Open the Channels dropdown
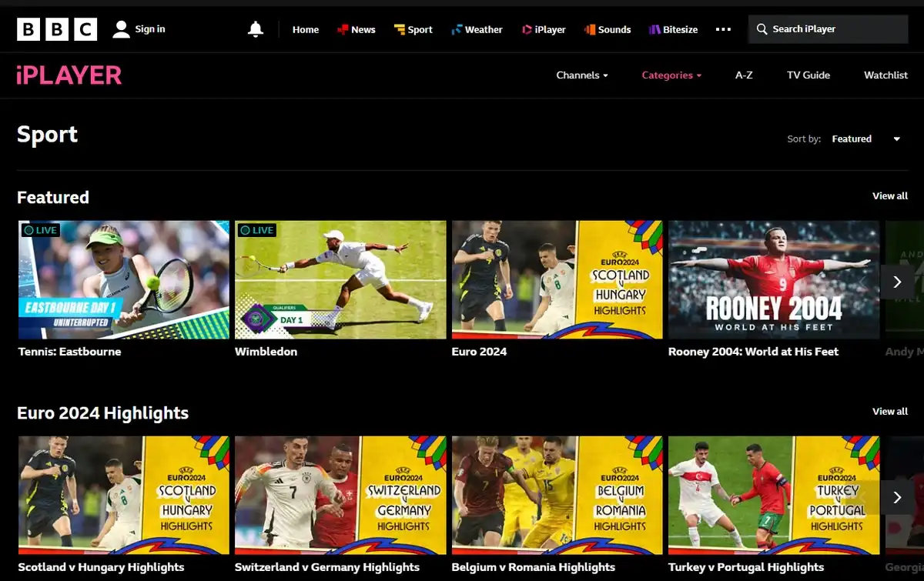 pos(582,75)
